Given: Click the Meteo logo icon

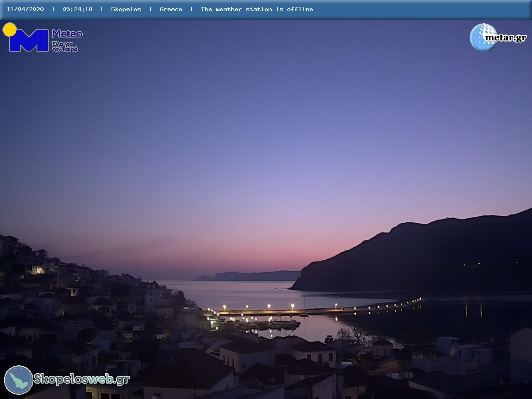Looking at the screenshot, I should (x=26, y=37).
